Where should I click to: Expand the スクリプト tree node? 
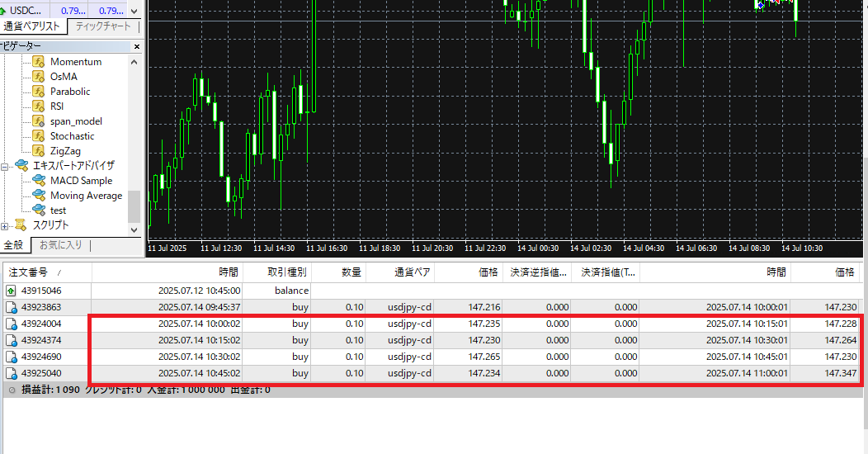[5, 225]
